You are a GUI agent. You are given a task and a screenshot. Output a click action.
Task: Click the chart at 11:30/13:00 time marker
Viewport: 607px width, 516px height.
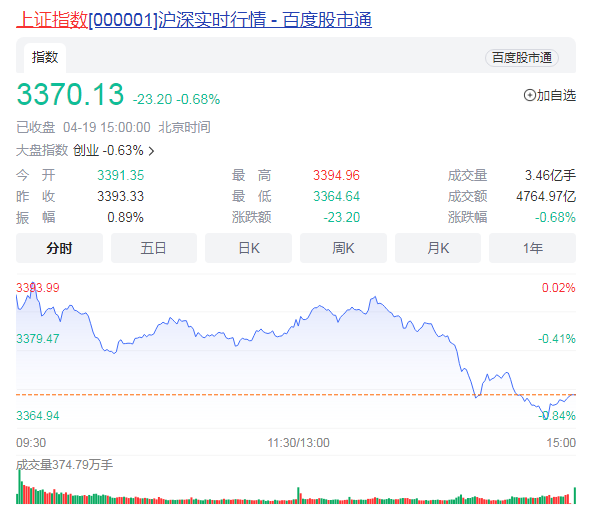pyautogui.click(x=297, y=442)
